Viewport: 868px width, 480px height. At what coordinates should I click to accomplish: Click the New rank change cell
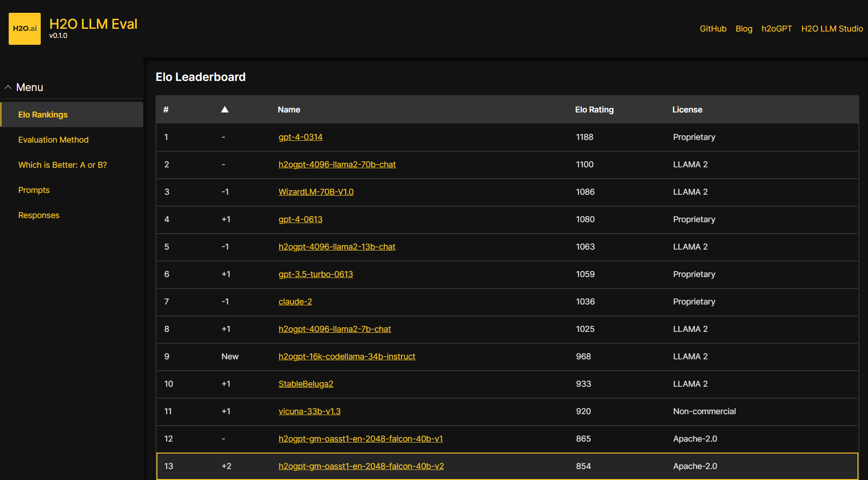pos(230,357)
